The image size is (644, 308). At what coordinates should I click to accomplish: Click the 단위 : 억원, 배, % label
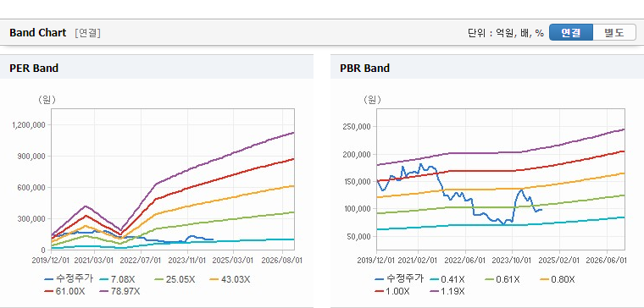coord(506,33)
